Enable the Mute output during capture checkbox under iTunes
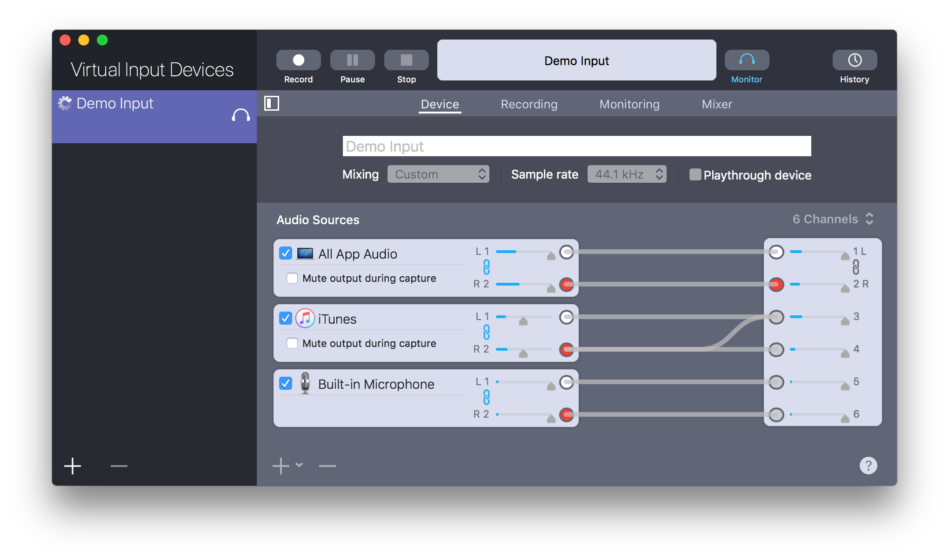Screen dimensions: 949x560 (292, 343)
